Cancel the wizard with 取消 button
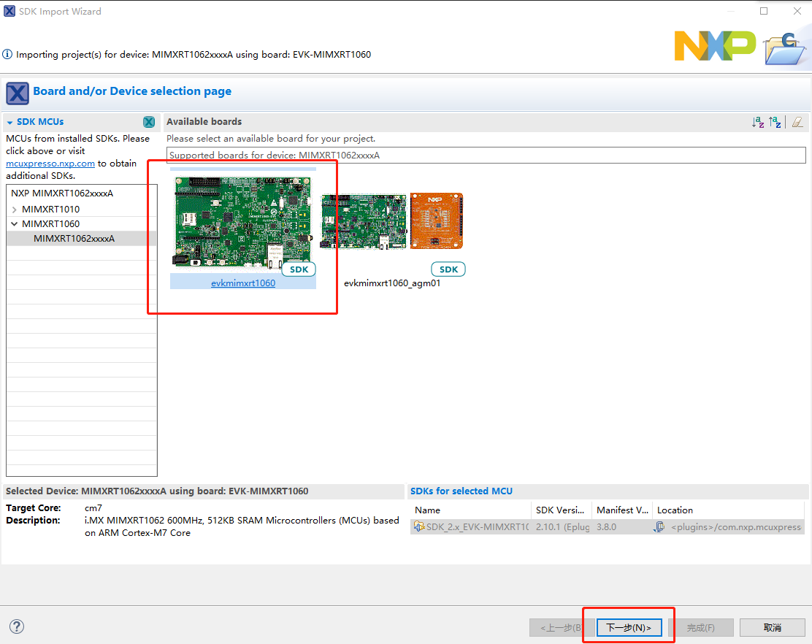Image resolution: width=812 pixels, height=644 pixels. click(772, 627)
